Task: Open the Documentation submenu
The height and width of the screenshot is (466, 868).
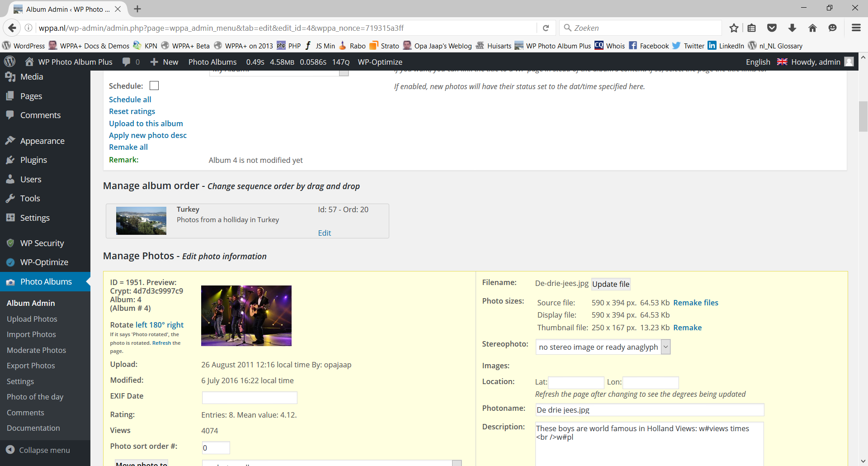Action: [33, 428]
